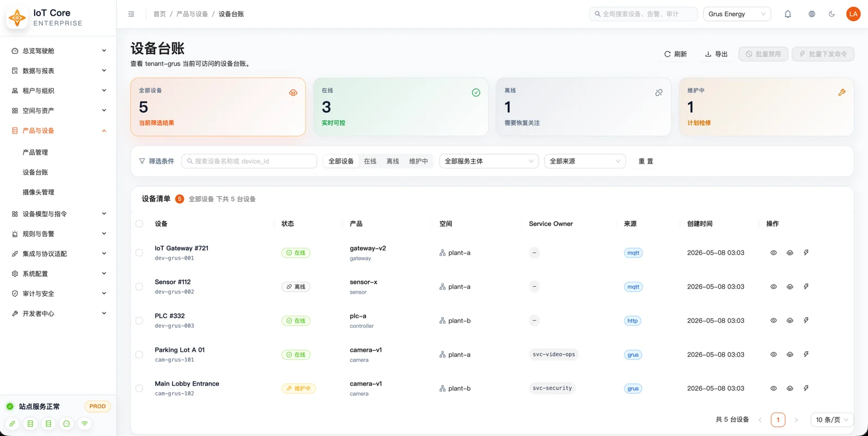
Task: Click the 批量下发命令 button
Action: [823, 54]
